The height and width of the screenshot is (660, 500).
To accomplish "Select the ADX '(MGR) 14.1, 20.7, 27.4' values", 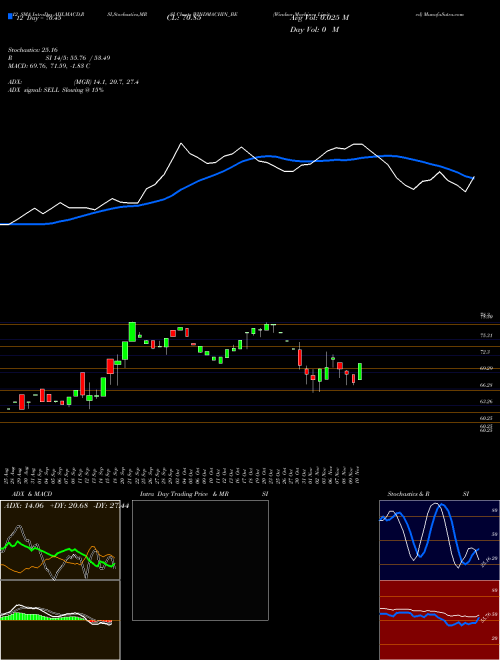I will (x=106, y=82).
